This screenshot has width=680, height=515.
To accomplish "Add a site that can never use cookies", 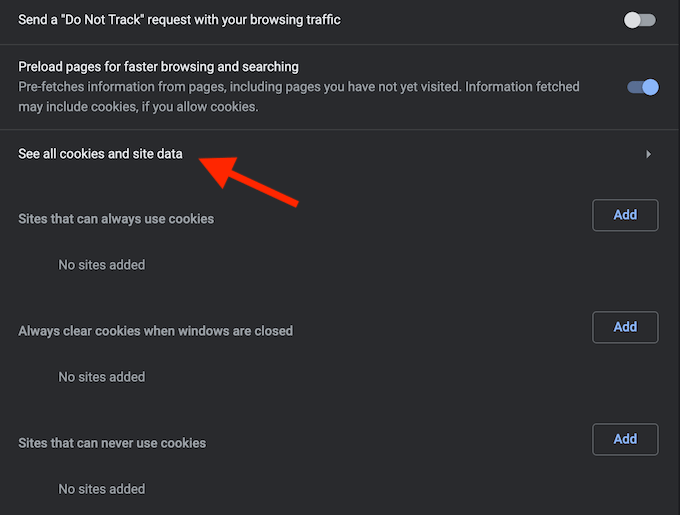I will 625,439.
